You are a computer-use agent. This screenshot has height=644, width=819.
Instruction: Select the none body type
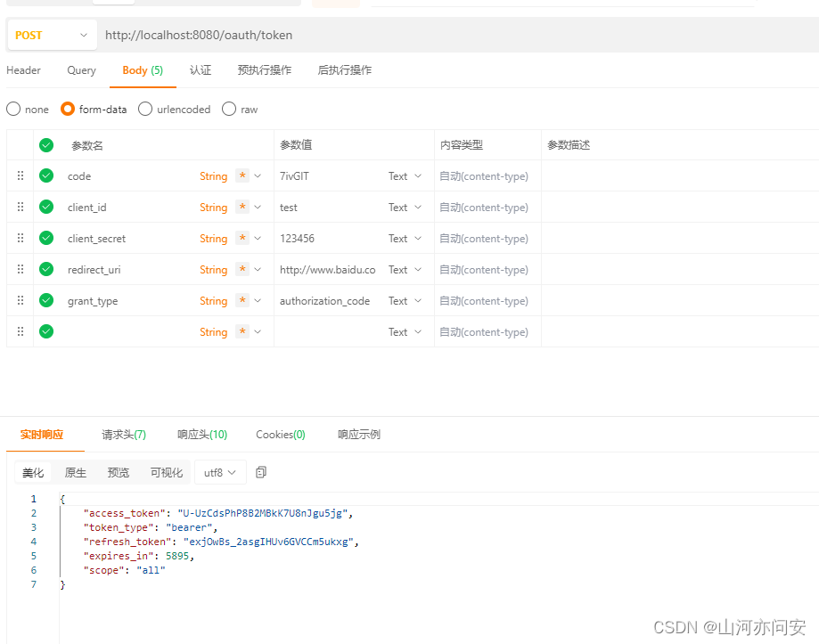point(13,109)
